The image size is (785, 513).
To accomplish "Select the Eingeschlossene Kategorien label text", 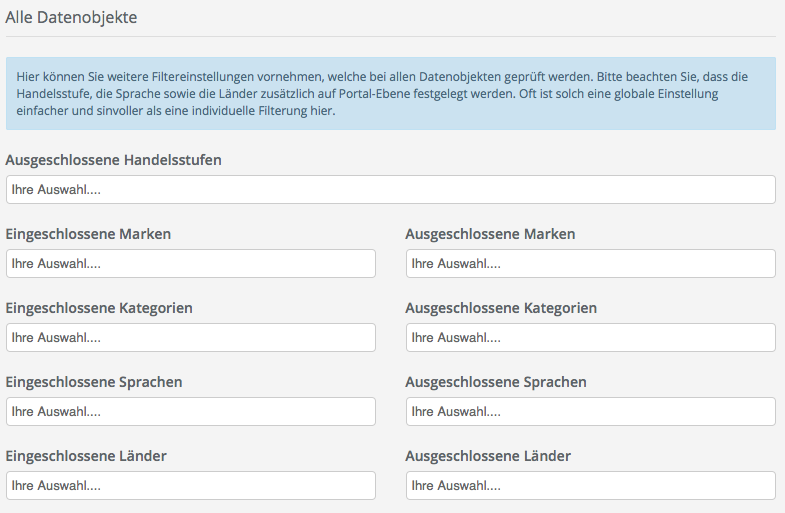I will click(99, 308).
